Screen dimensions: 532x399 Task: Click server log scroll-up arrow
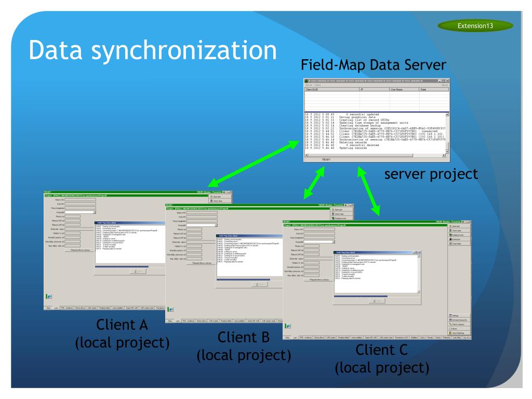(447, 114)
